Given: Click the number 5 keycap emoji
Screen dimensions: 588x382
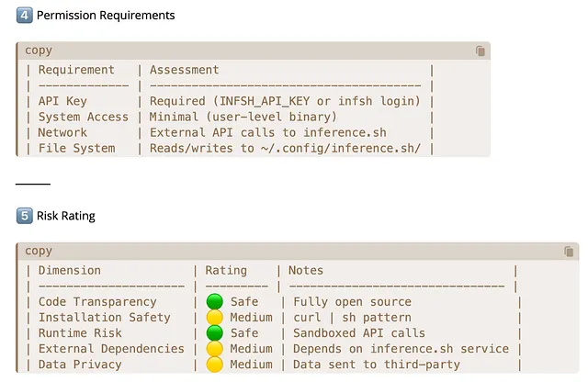Looking at the screenshot, I should click(x=24, y=217).
